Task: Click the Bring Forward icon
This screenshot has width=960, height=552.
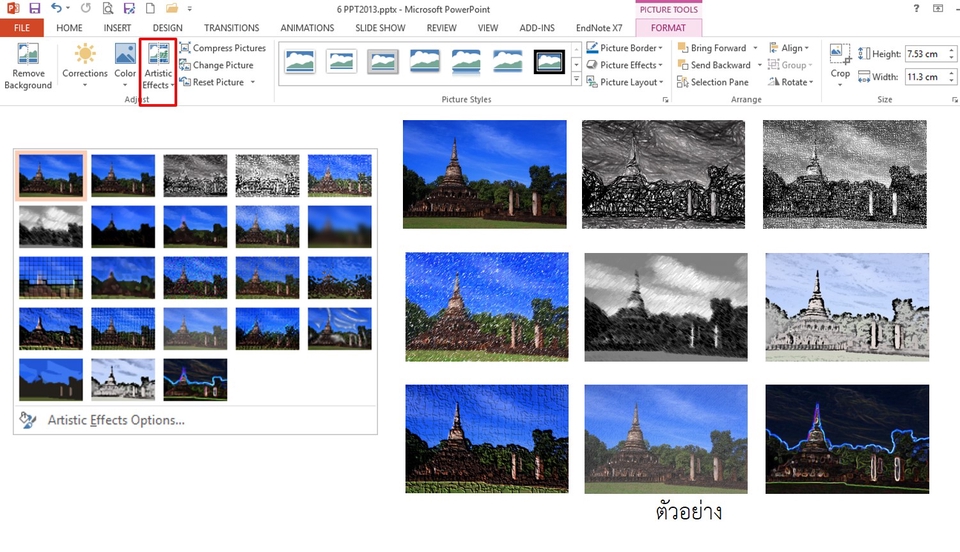Action: [683, 47]
